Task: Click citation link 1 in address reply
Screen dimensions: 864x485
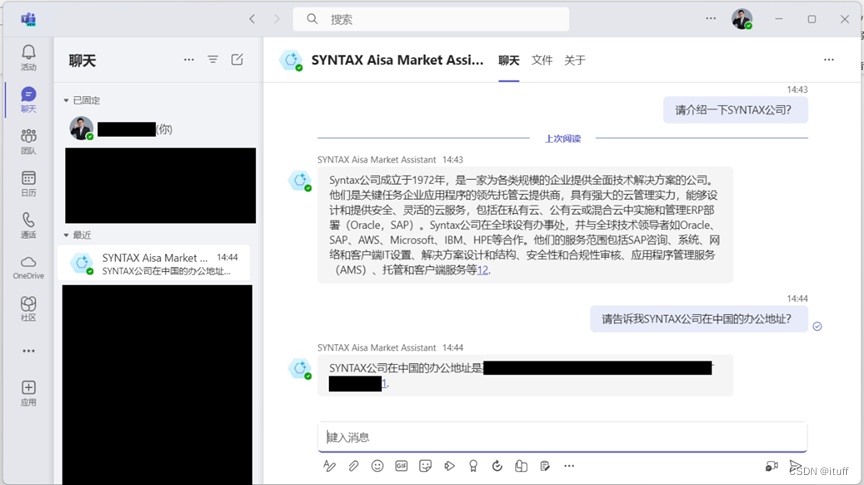Action: [384, 384]
